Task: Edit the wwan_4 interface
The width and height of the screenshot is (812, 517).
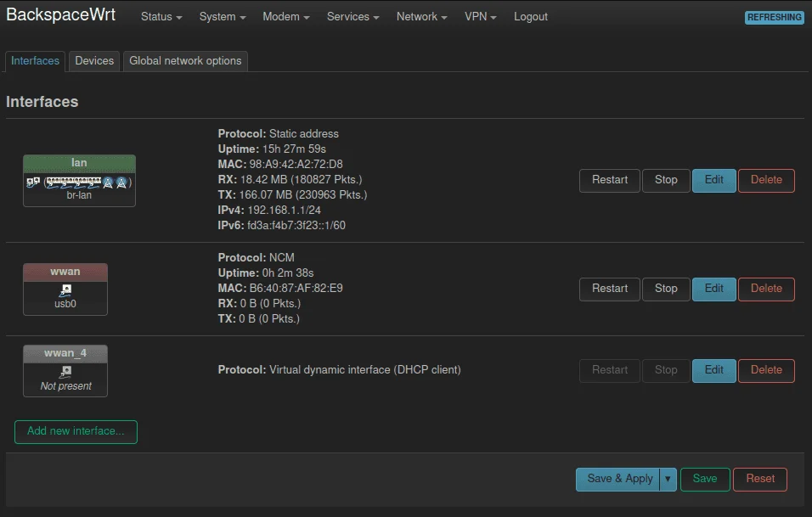Action: point(714,370)
